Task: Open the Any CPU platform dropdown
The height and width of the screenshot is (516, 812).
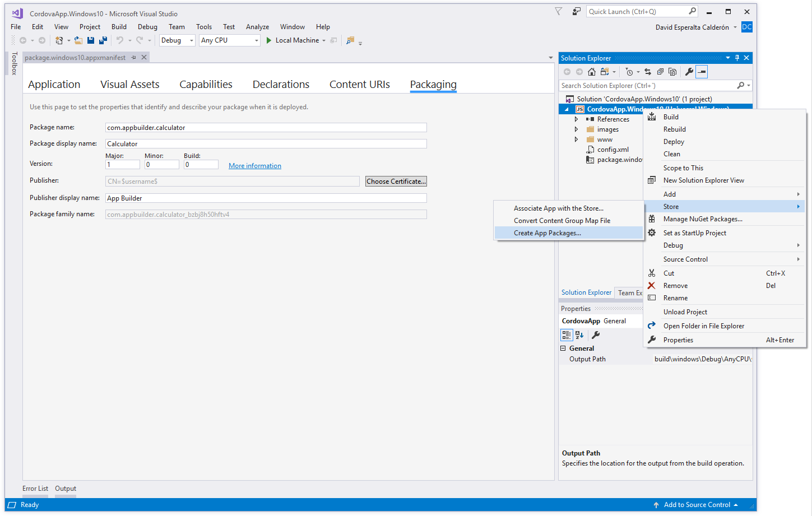Action: coord(257,40)
